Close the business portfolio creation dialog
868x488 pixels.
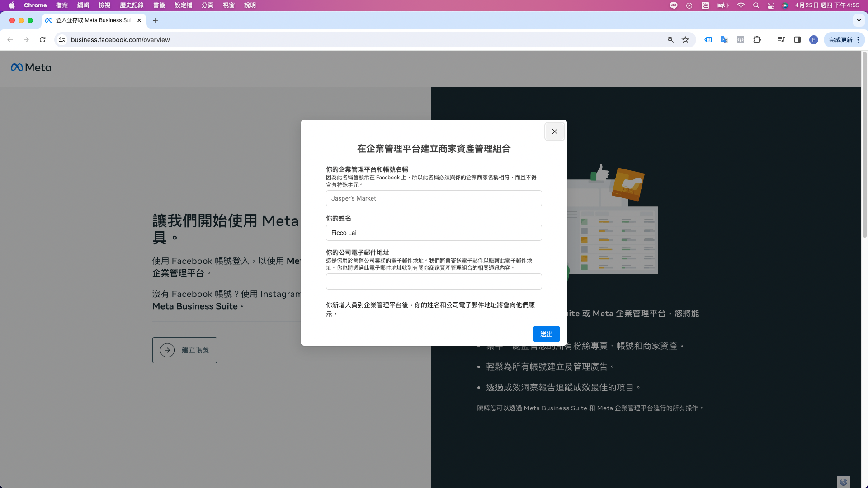point(554,131)
